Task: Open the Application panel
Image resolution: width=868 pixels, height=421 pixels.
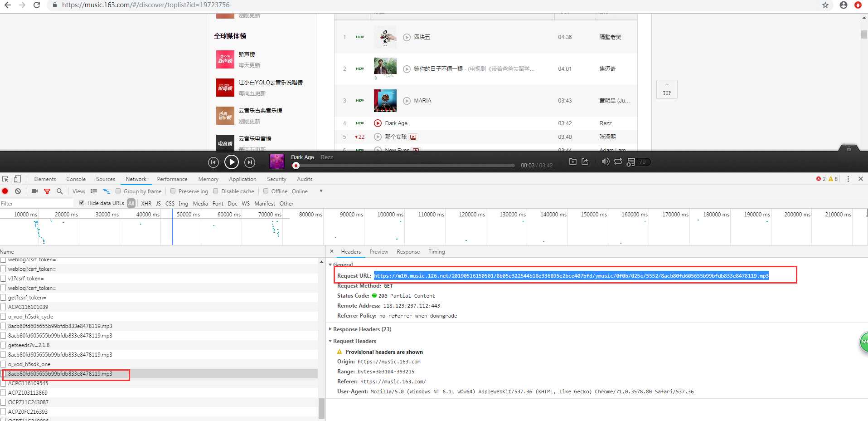Action: point(242,179)
